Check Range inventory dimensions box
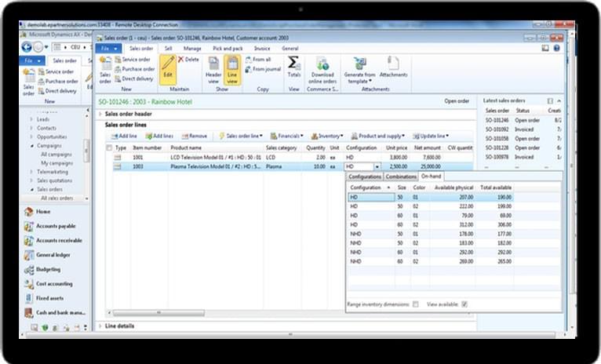This screenshot has height=364, width=601. point(416,304)
